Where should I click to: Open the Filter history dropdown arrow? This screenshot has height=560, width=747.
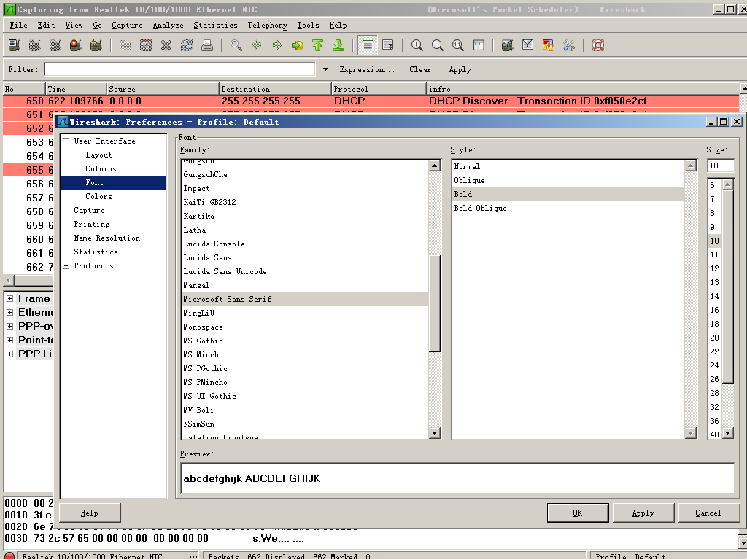pos(325,70)
